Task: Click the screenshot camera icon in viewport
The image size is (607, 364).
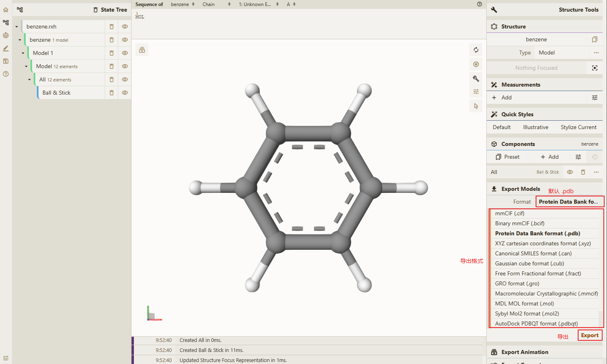Action: pyautogui.click(x=476, y=64)
